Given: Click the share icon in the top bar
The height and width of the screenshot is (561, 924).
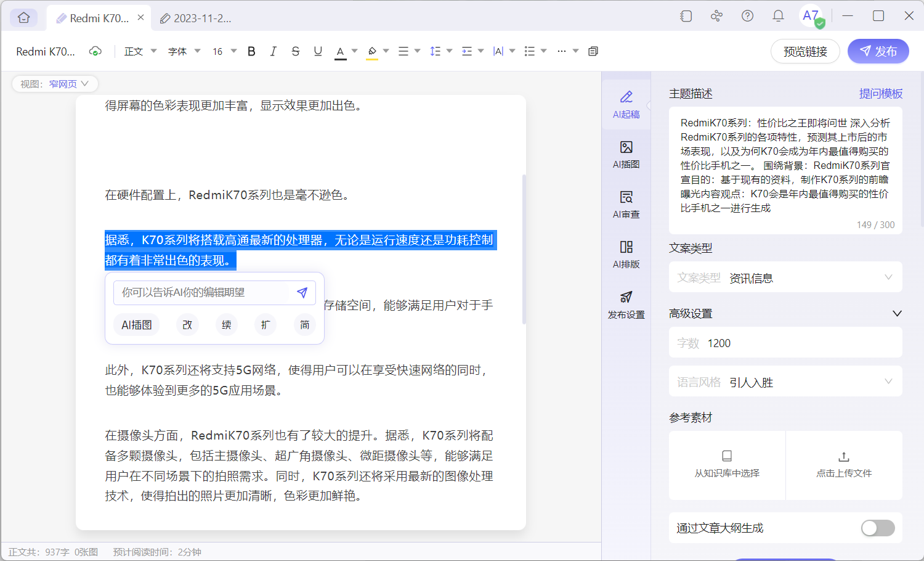Looking at the screenshot, I should [x=716, y=17].
